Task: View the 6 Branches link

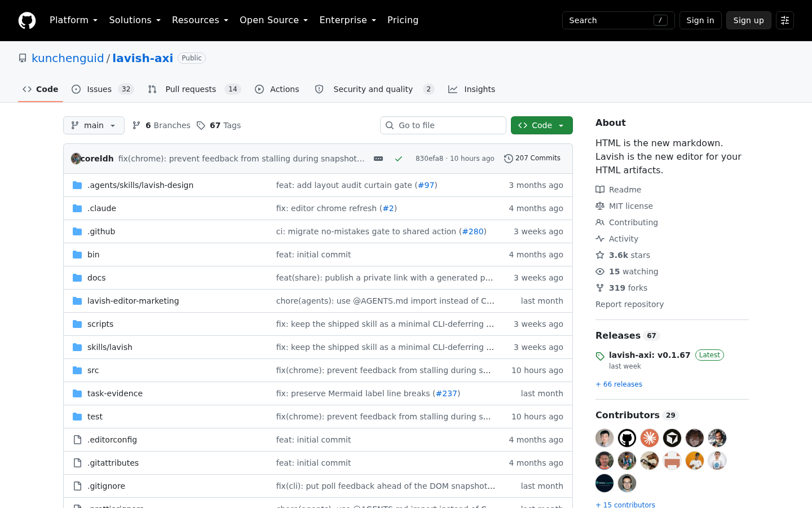Action: pos(161,125)
